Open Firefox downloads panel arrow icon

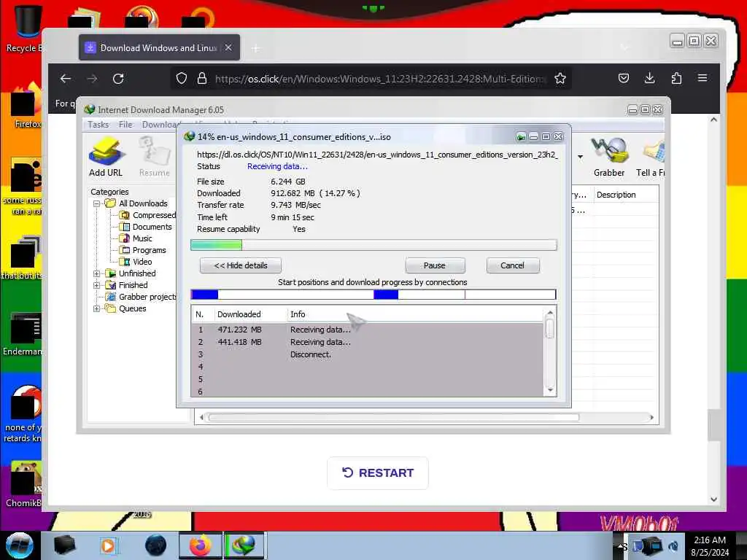(649, 78)
